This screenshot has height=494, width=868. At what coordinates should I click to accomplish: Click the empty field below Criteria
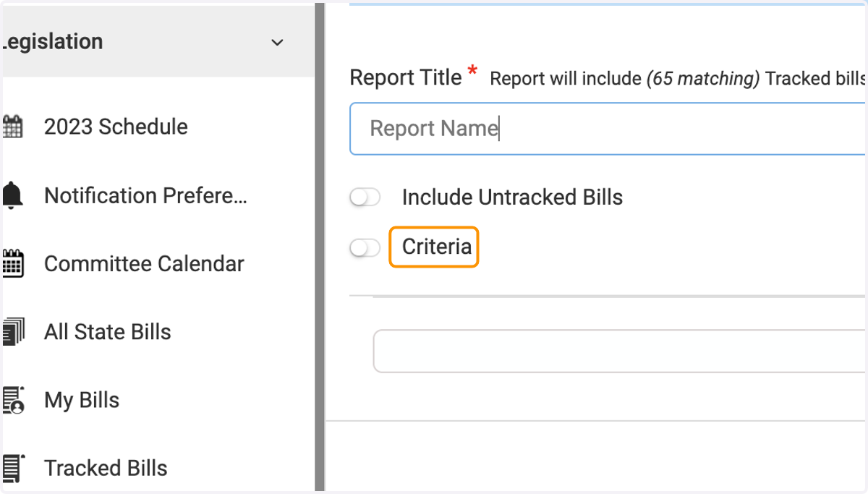[619, 351]
